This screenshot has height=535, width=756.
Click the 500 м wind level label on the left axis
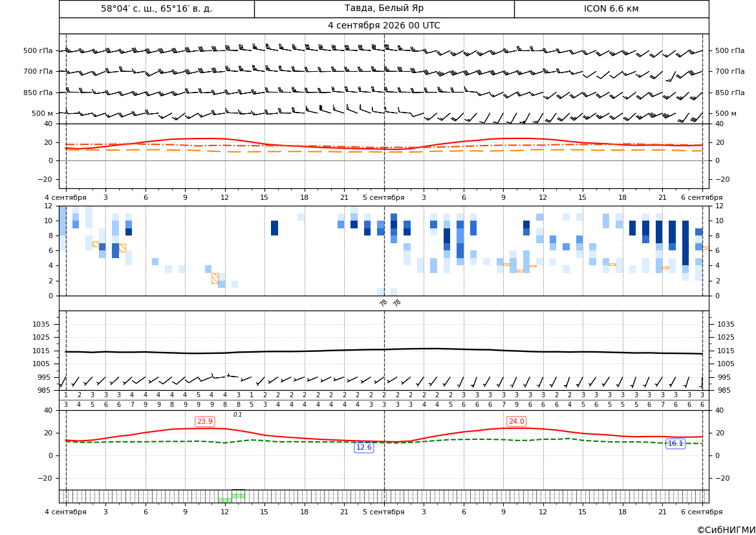click(43, 113)
